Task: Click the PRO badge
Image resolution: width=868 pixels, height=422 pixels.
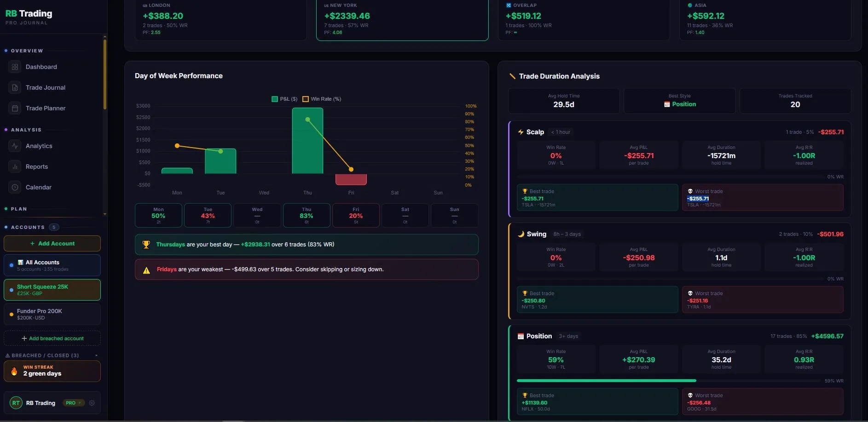Action: (x=74, y=403)
